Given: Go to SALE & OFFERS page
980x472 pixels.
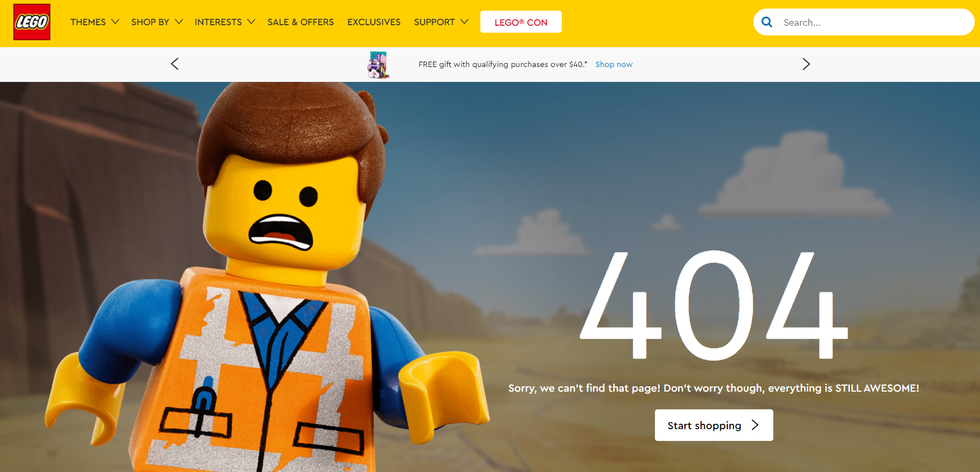Looking at the screenshot, I should point(300,22).
